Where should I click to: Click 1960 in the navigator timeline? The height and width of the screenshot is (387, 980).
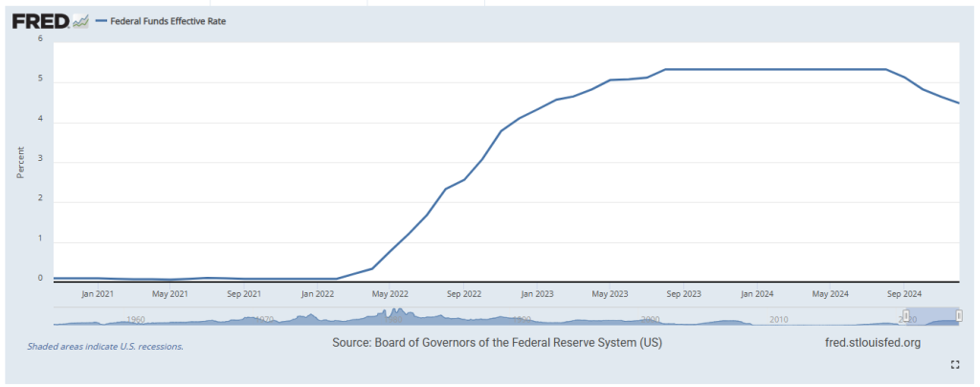[x=136, y=320]
